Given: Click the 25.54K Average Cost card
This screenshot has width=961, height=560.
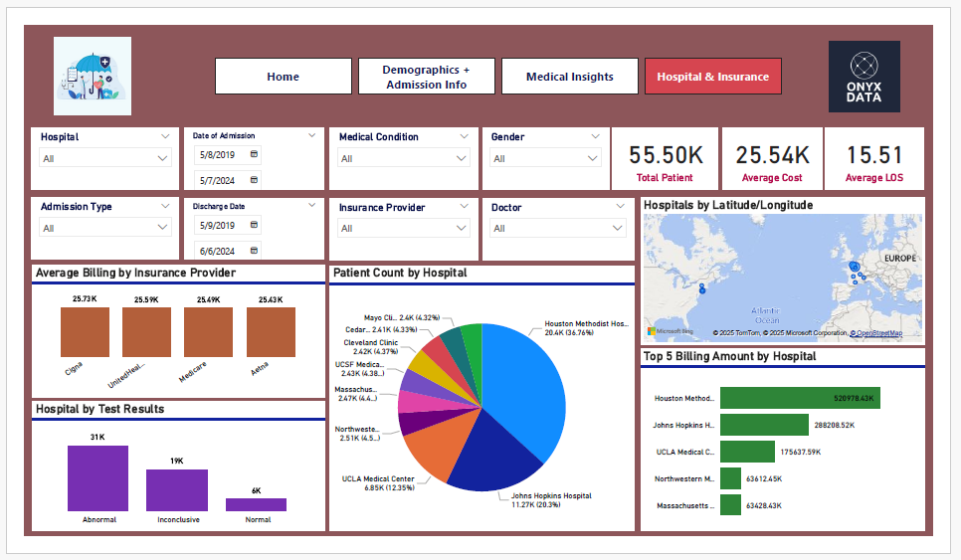Looking at the screenshot, I should [x=772, y=159].
